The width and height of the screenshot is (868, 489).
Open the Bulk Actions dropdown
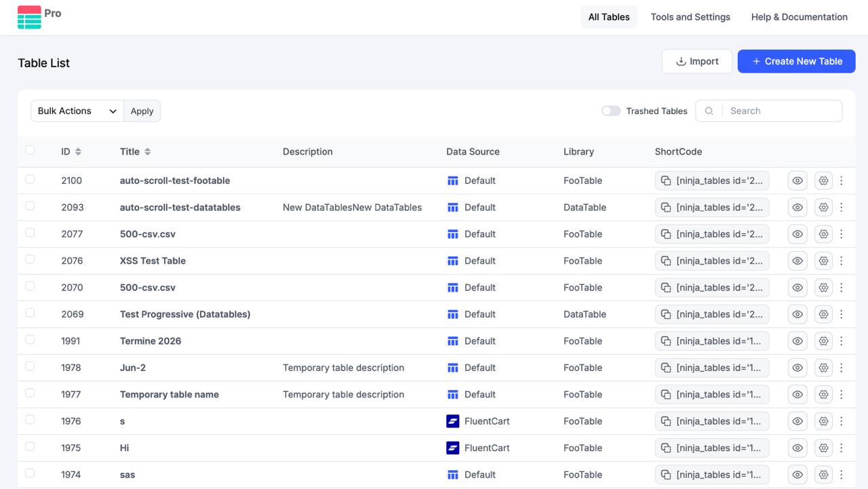tap(77, 111)
